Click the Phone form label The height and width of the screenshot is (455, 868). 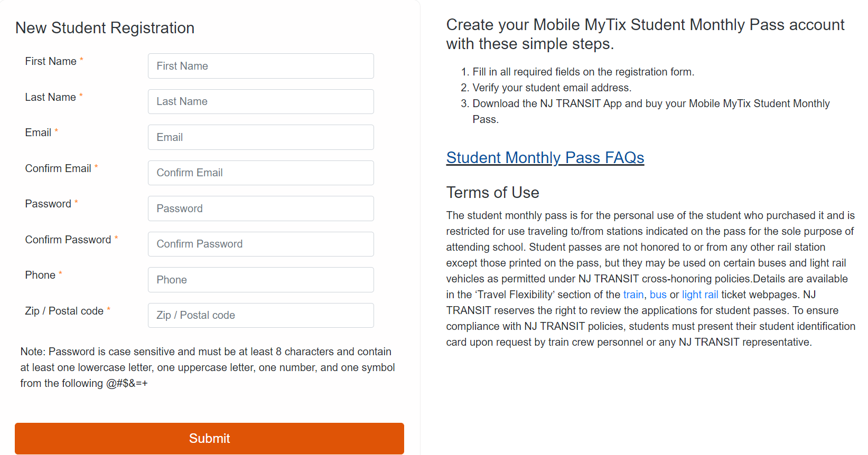coord(40,275)
